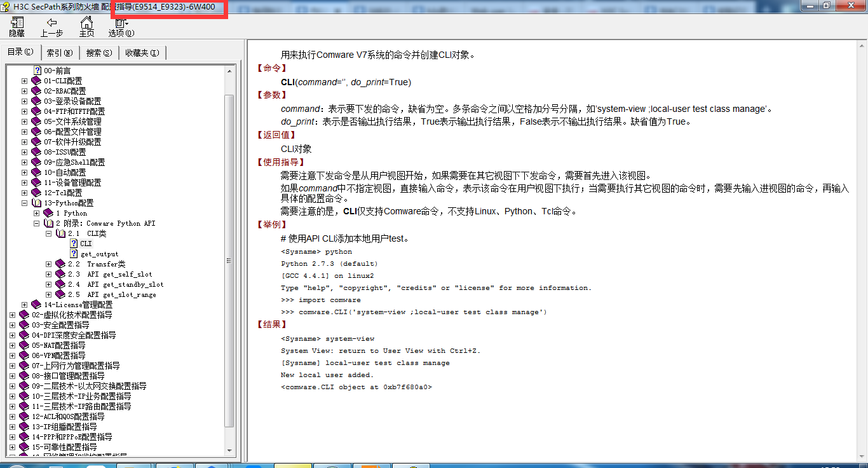
Task: Click the book icon beside 01-CLI配置
Action: (x=36, y=81)
